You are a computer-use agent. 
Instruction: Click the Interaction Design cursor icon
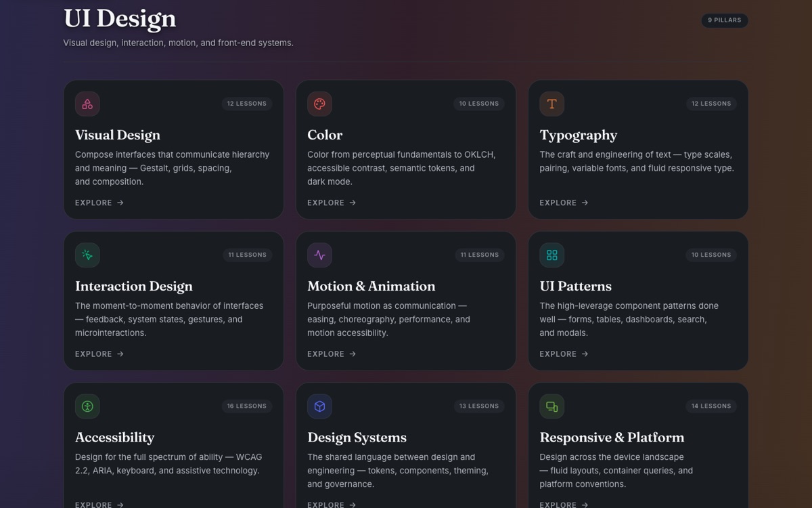(x=87, y=255)
